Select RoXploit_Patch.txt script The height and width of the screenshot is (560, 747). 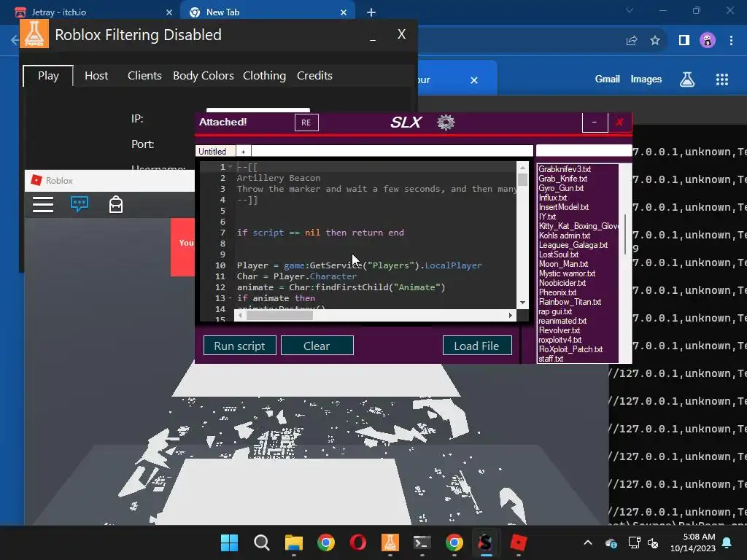pyautogui.click(x=570, y=349)
